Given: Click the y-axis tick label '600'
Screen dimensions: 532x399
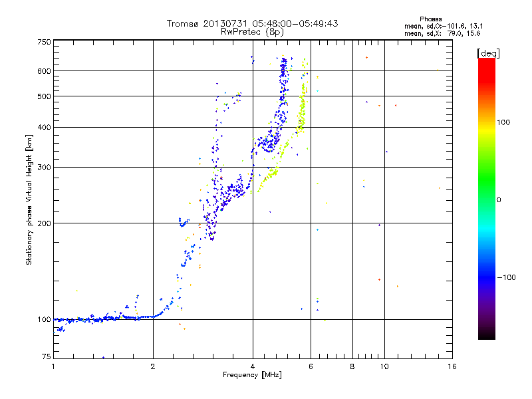Looking at the screenshot, I should pos(44,71).
